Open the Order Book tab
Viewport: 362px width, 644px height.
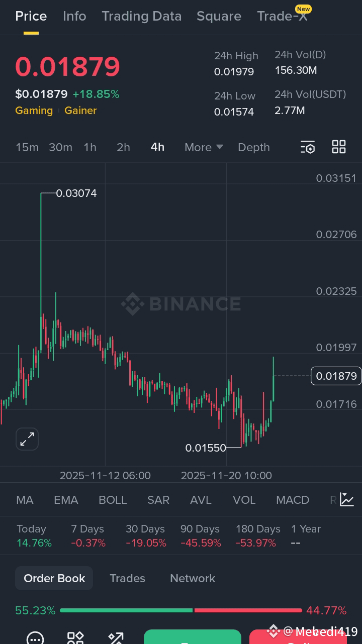pyautogui.click(x=54, y=578)
